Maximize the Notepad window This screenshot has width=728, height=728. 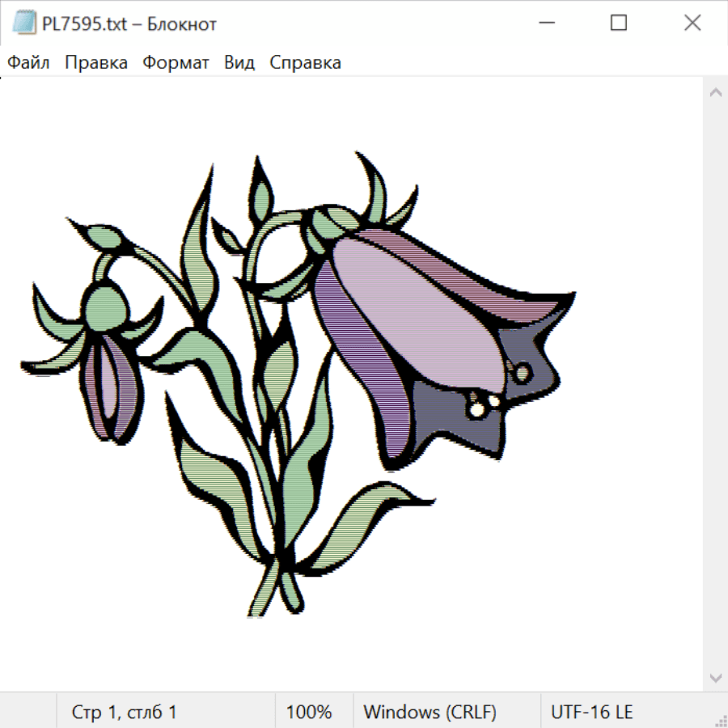coord(619,23)
